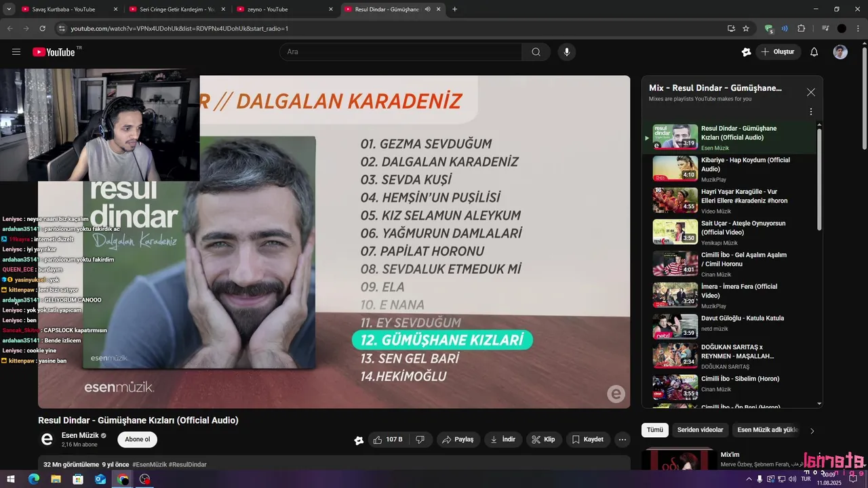Open Microsoft Edge from taskbar
The width and height of the screenshot is (868, 488).
tap(34, 479)
